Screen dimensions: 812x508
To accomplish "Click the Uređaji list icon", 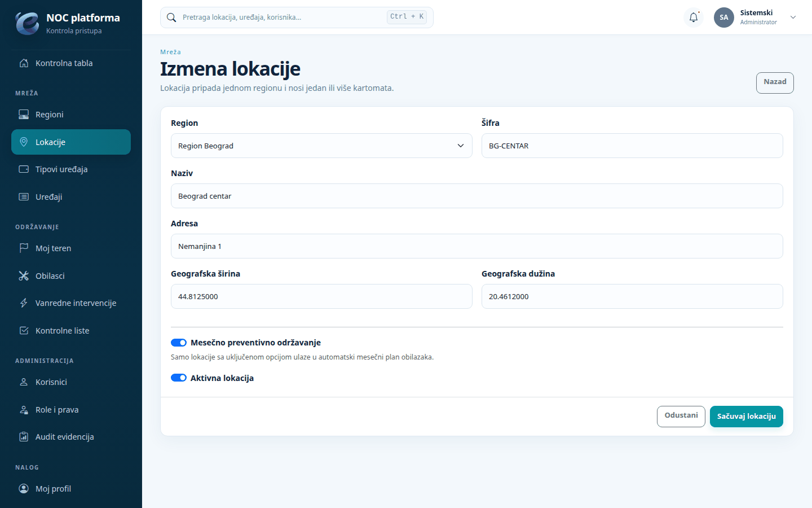I will 24,197.
